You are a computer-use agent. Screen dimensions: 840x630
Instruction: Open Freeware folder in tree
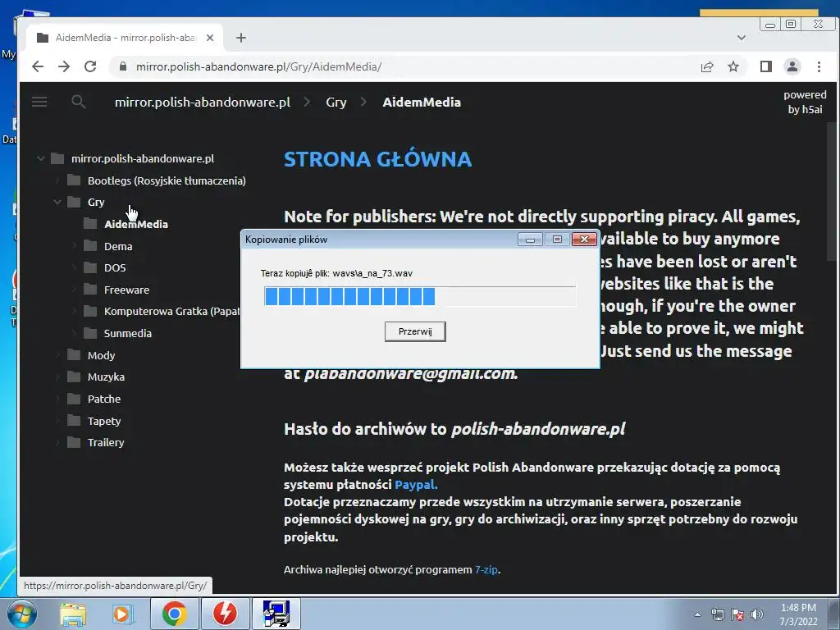[126, 290]
